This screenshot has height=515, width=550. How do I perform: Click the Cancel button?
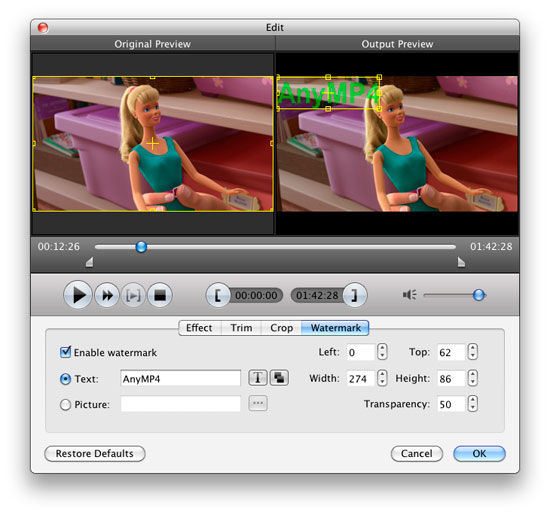click(417, 454)
